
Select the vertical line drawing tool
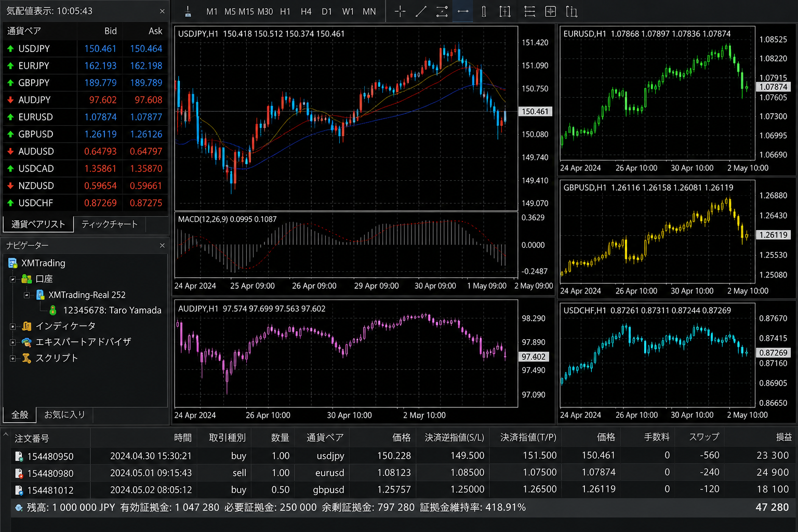tap(484, 11)
